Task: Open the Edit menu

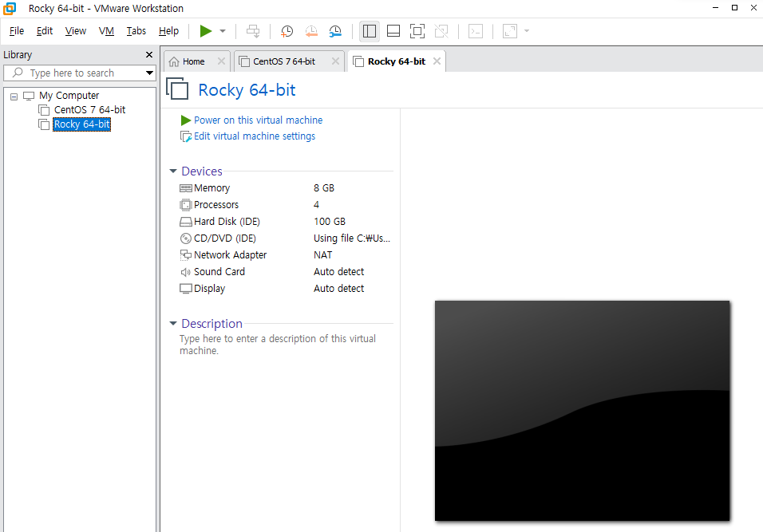Action: tap(44, 31)
